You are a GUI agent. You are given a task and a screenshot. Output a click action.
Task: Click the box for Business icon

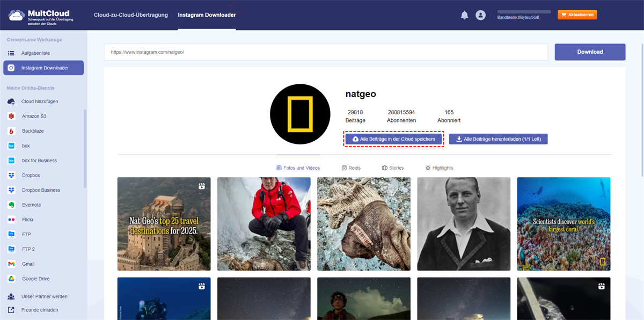tap(11, 161)
